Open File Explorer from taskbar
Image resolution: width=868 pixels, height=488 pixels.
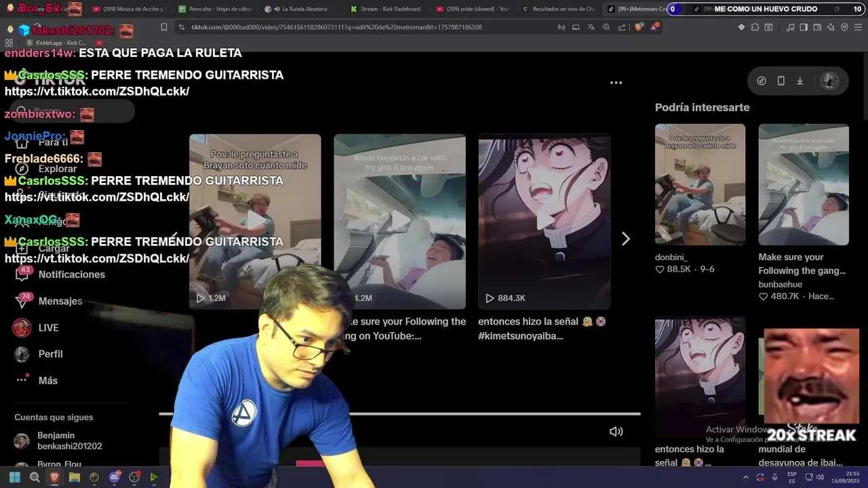pyautogui.click(x=75, y=477)
